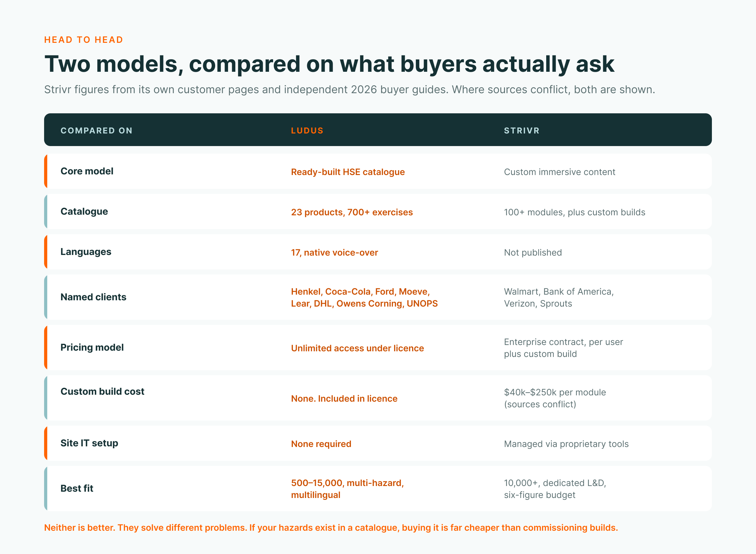The height and width of the screenshot is (554, 756).
Task: Select the Catalogue row label
Action: (x=84, y=211)
